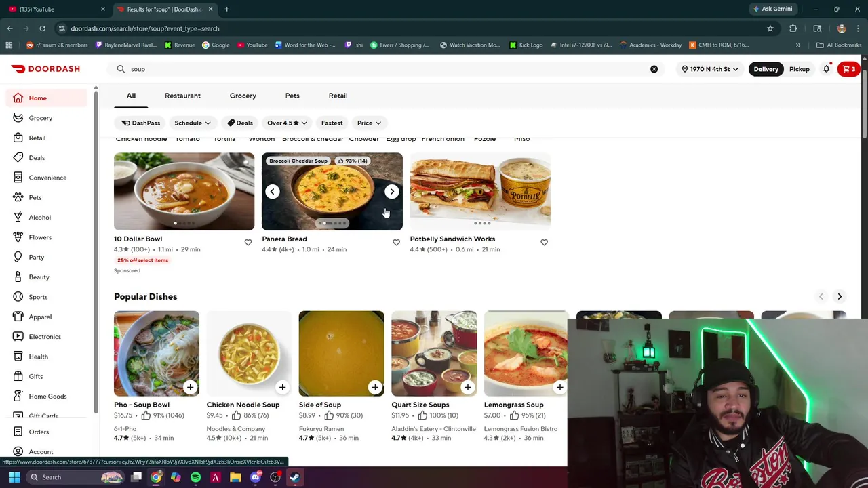This screenshot has width=868, height=488.
Task: Open Gifts in sidebar
Action: 47,376
